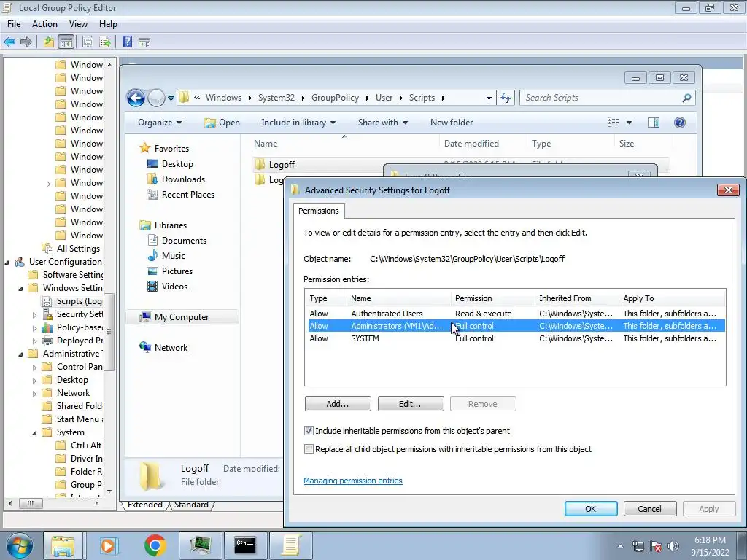Image resolution: width=747 pixels, height=560 pixels.
Task: Toggle the preview pane icon in Explorer
Action: [653, 122]
